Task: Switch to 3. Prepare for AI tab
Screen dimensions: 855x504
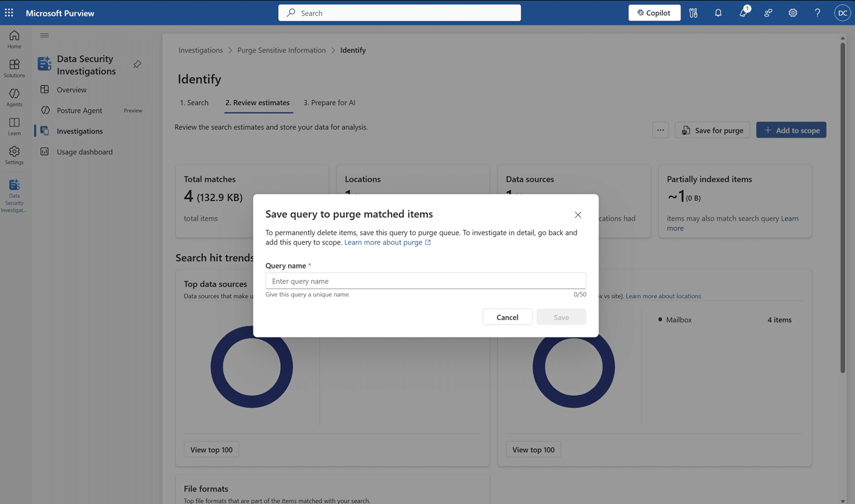Action: coord(329,103)
